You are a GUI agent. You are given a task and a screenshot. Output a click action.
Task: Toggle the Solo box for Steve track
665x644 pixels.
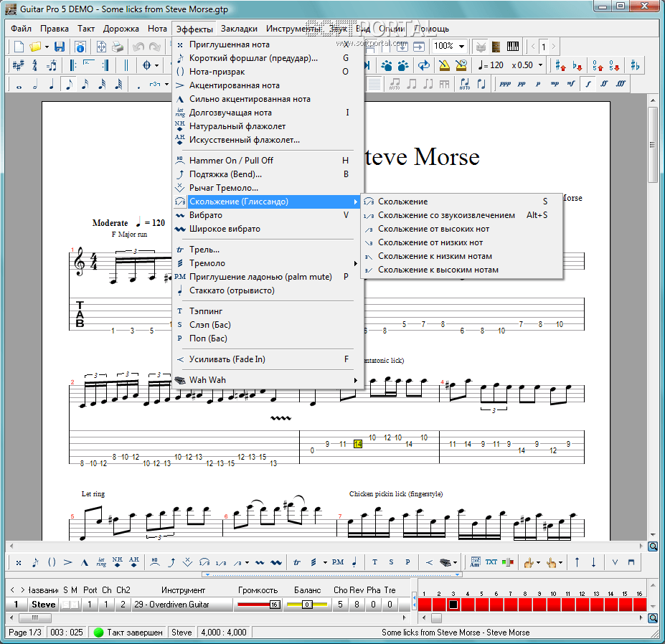tap(65, 605)
